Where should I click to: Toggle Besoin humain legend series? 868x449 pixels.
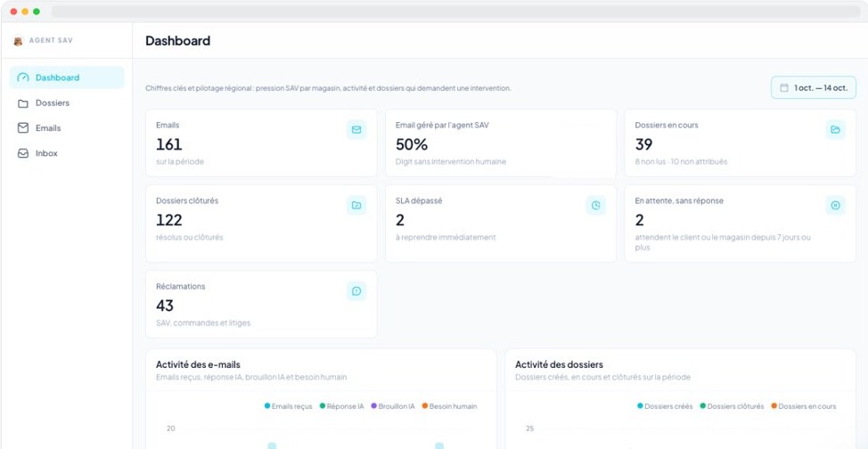[x=449, y=406]
